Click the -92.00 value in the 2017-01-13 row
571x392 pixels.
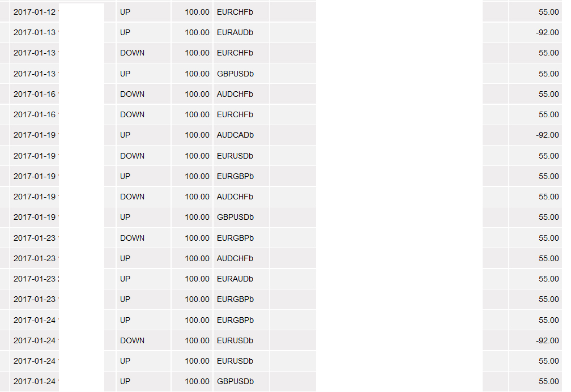pos(547,32)
